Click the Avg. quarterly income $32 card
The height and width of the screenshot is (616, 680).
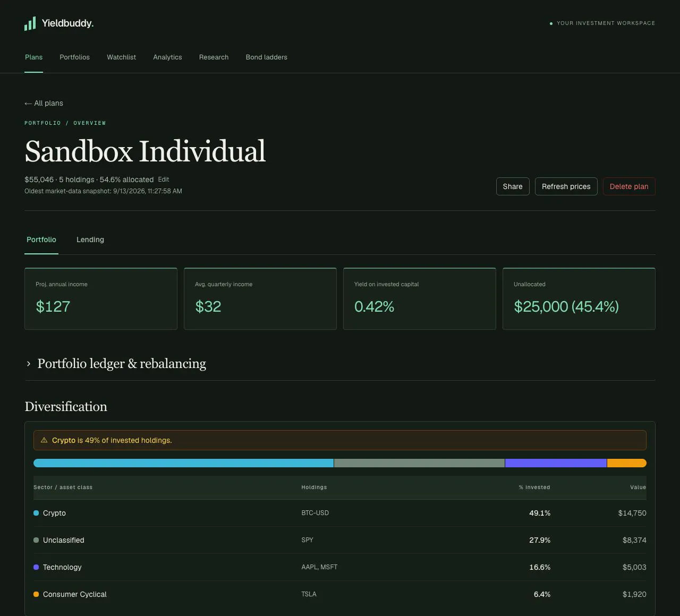click(260, 298)
